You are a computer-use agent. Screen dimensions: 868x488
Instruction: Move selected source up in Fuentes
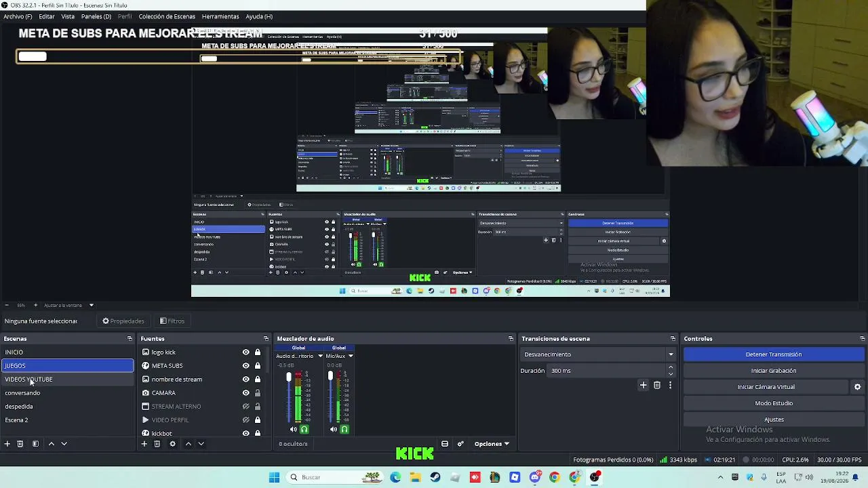click(x=188, y=444)
